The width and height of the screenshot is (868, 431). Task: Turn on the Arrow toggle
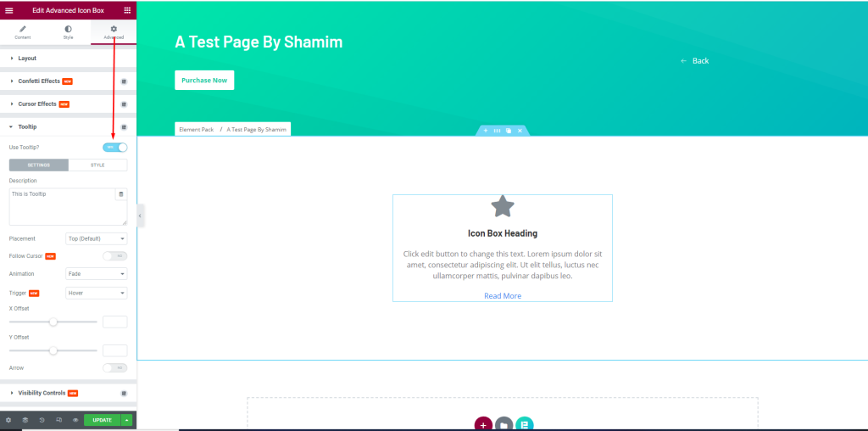click(x=115, y=367)
